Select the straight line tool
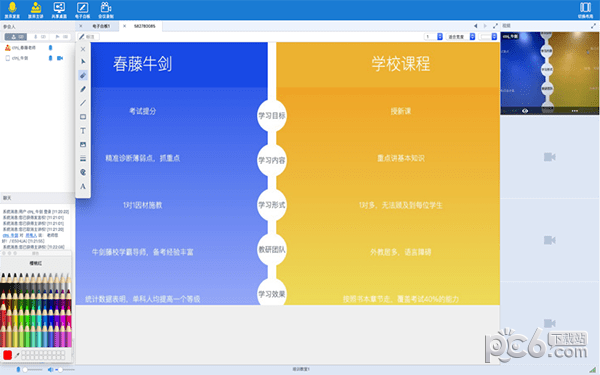This screenshot has width=600, height=375. point(83,103)
